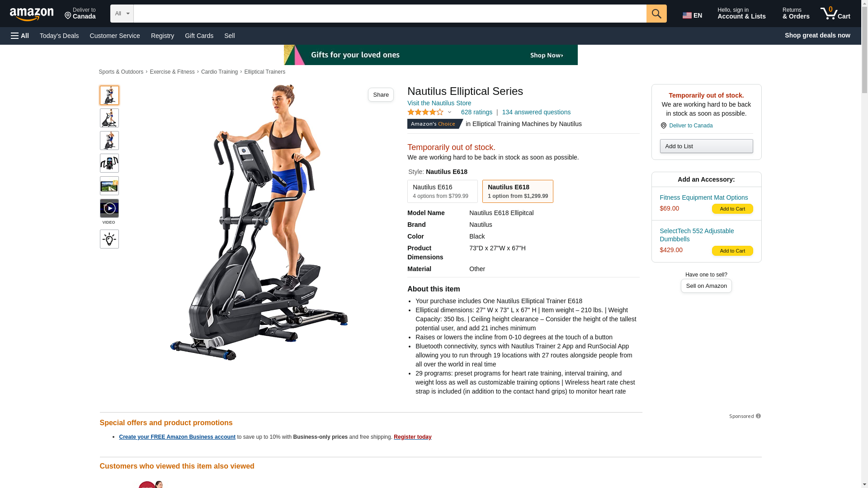Open the All hamburger menu
Screen dimensions: 868x488
click(20, 36)
